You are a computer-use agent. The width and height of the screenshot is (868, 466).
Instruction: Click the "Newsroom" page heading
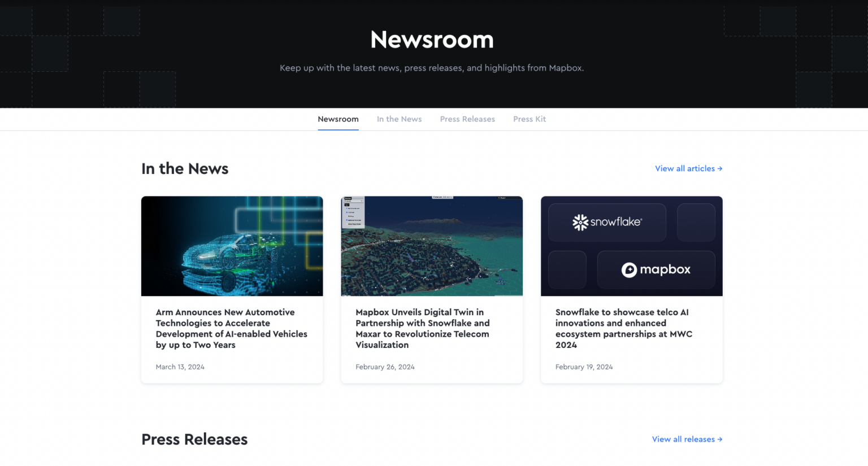point(432,40)
